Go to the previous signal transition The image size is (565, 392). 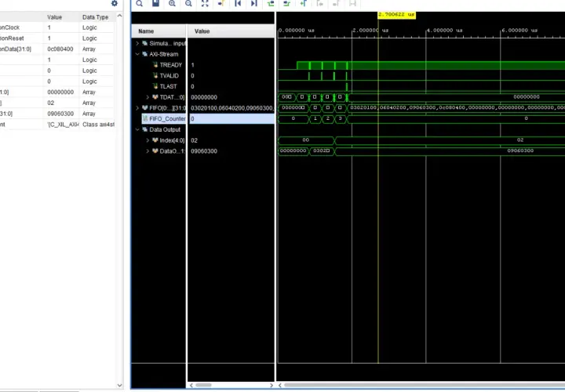pos(271,3)
